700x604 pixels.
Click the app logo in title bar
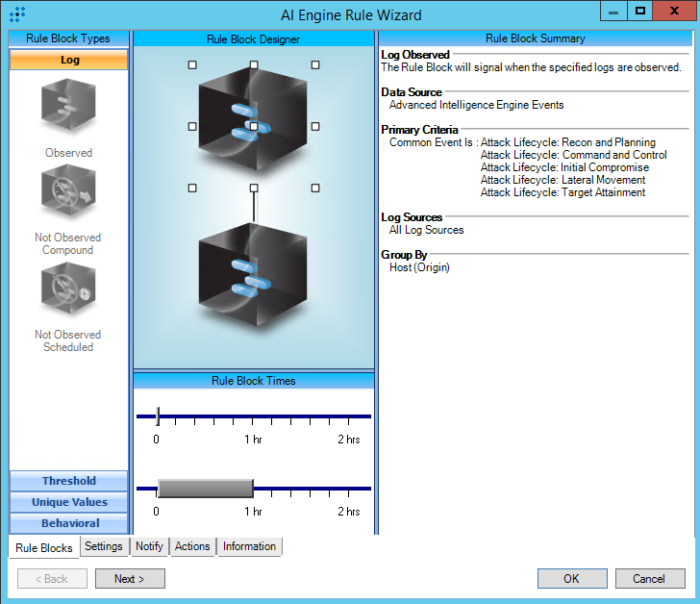[x=16, y=13]
